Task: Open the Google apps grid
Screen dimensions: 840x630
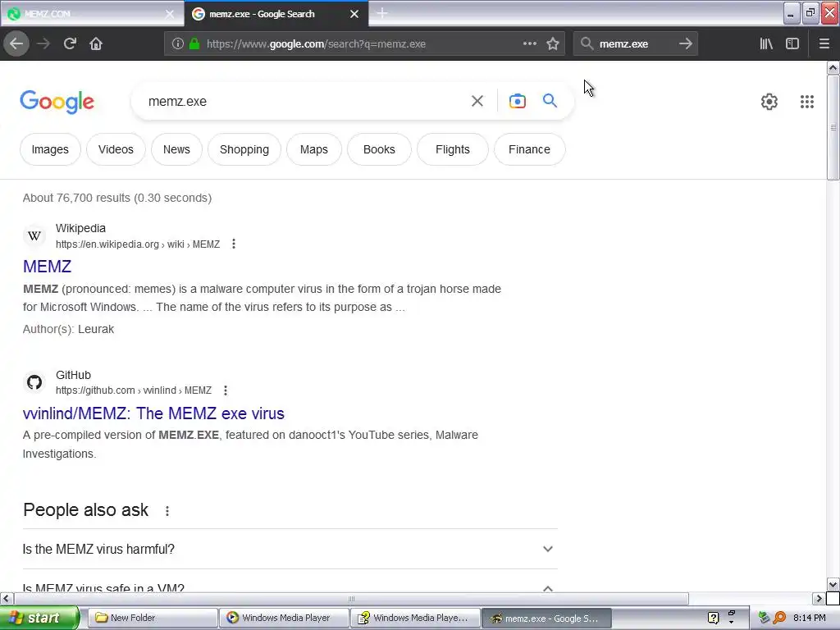Action: [x=807, y=102]
